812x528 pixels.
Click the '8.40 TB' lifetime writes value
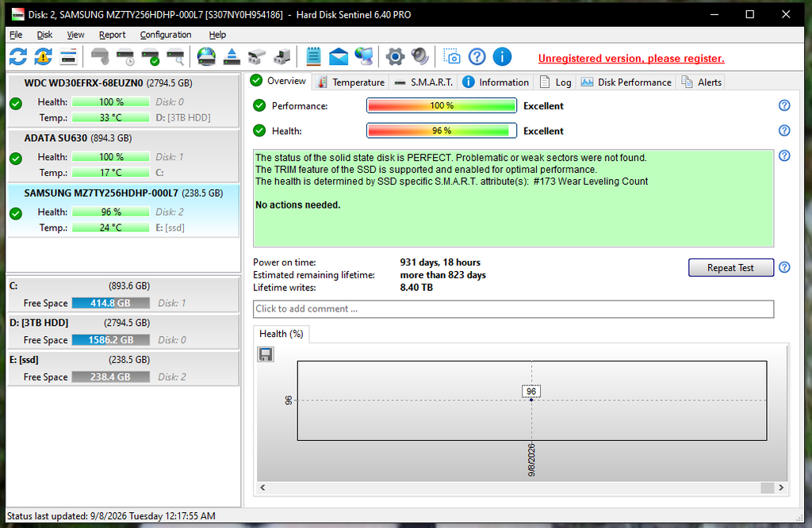tap(416, 287)
